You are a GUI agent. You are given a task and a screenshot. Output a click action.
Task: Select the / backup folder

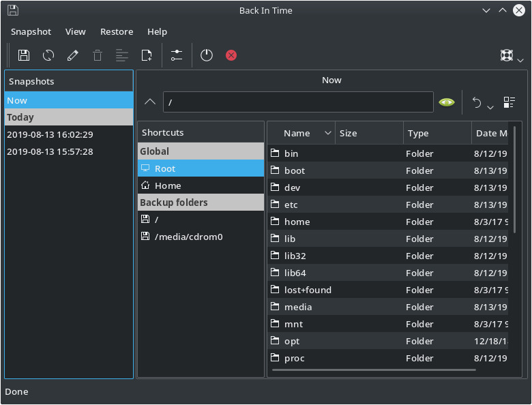coord(201,220)
